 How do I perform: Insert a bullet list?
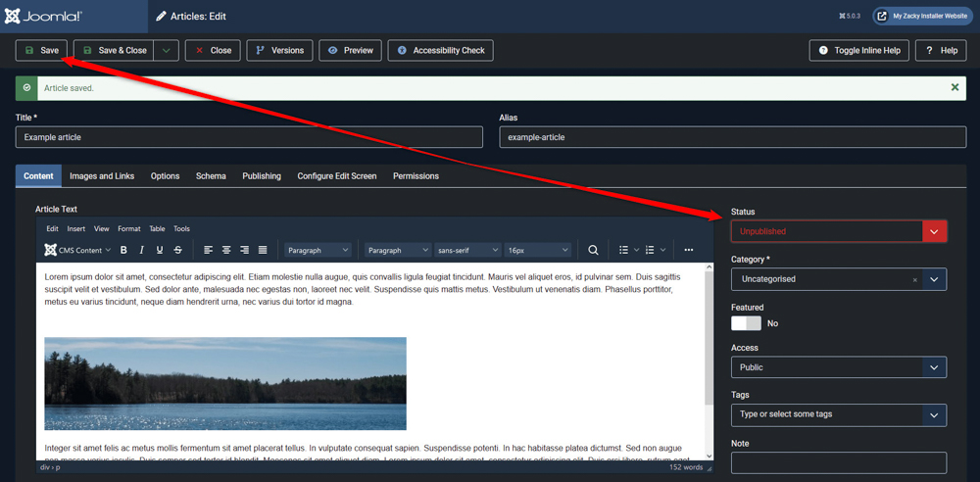623,250
